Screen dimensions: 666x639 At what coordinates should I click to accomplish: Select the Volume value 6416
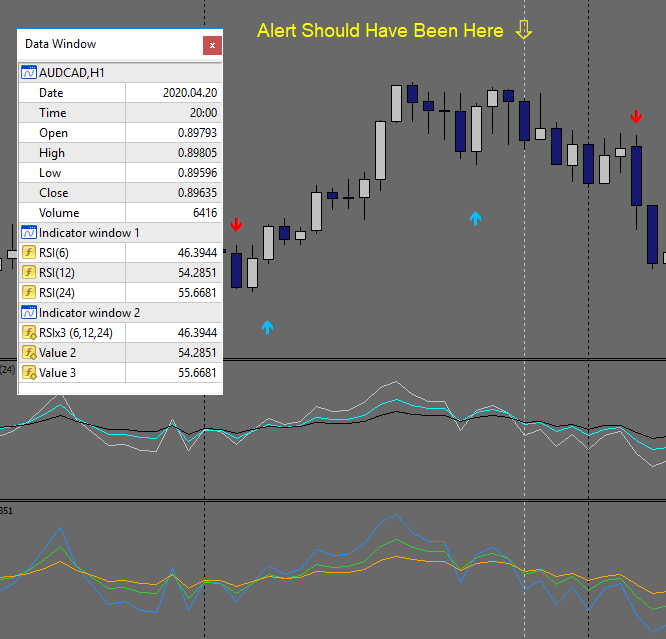point(205,212)
